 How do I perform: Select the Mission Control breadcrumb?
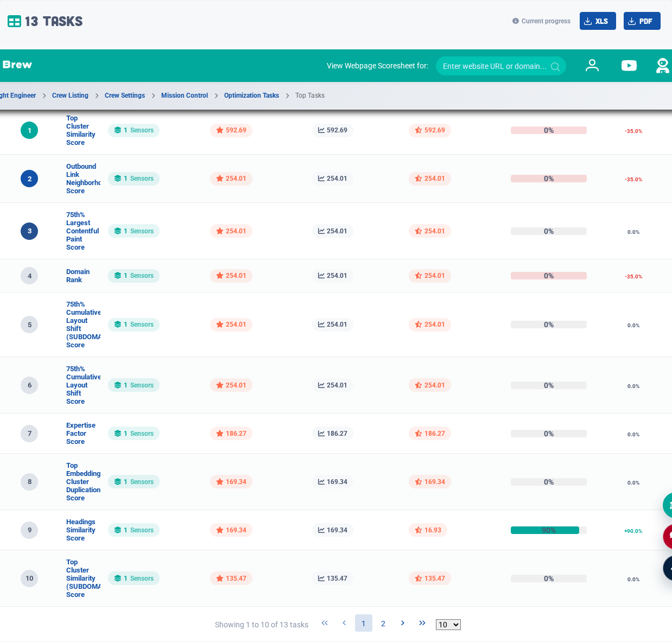point(185,96)
